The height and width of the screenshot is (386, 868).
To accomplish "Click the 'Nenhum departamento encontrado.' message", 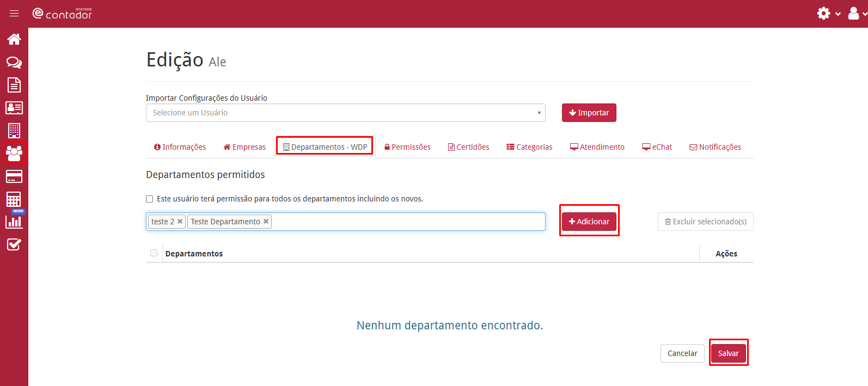I will point(450,326).
